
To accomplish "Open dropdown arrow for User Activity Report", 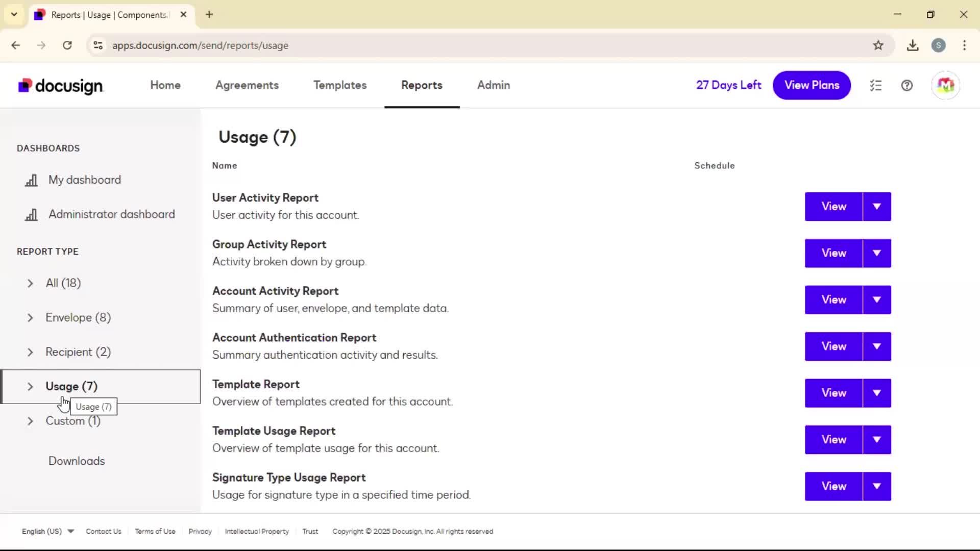I will tap(877, 207).
